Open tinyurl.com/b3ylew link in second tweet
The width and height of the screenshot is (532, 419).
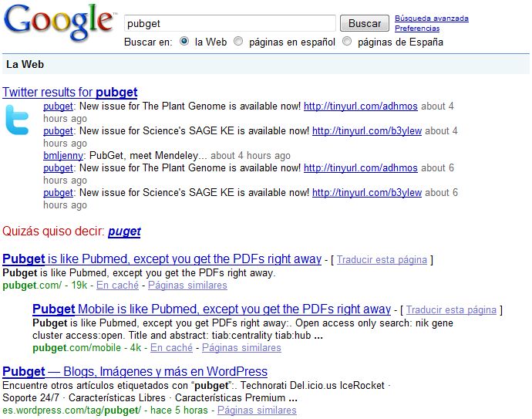click(x=367, y=131)
